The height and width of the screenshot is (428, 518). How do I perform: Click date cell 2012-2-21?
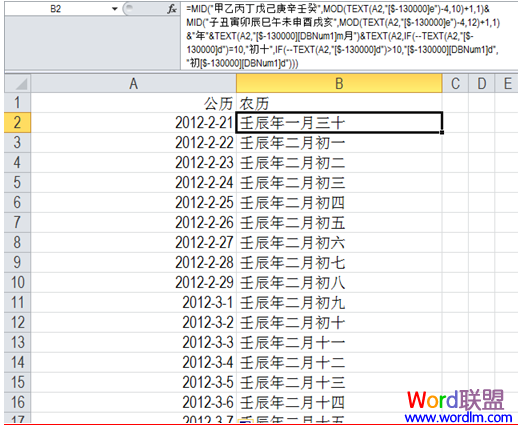coord(133,123)
